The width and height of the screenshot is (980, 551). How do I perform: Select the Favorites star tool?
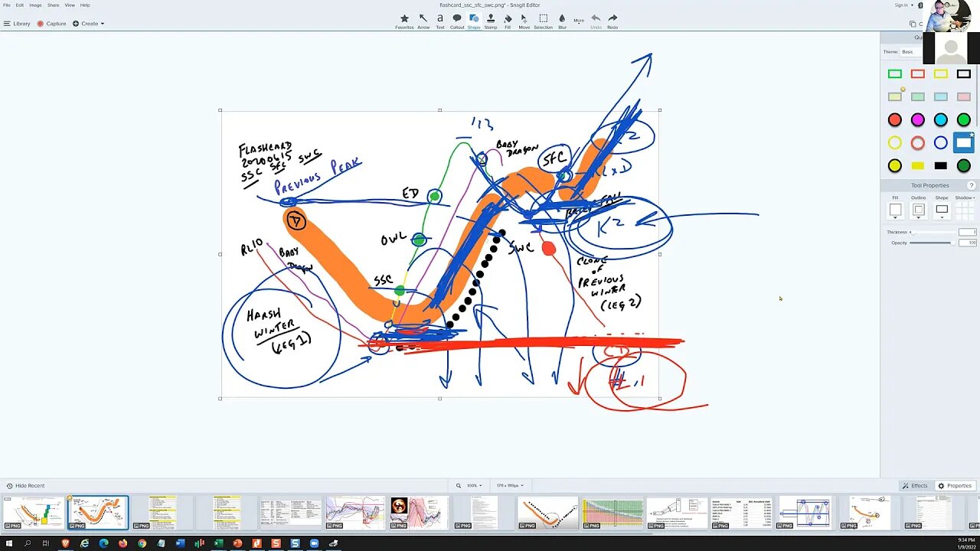[404, 21]
